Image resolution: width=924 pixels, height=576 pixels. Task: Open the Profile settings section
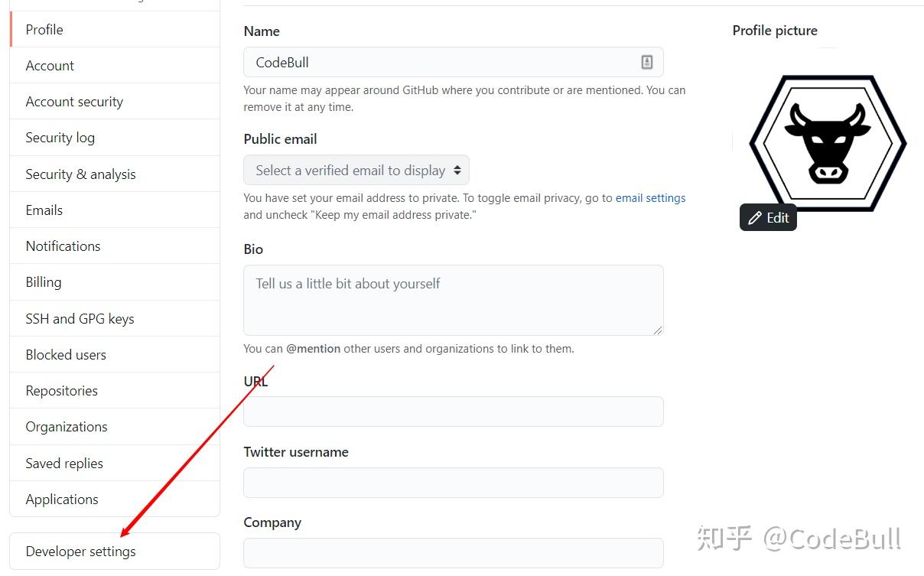click(x=44, y=29)
